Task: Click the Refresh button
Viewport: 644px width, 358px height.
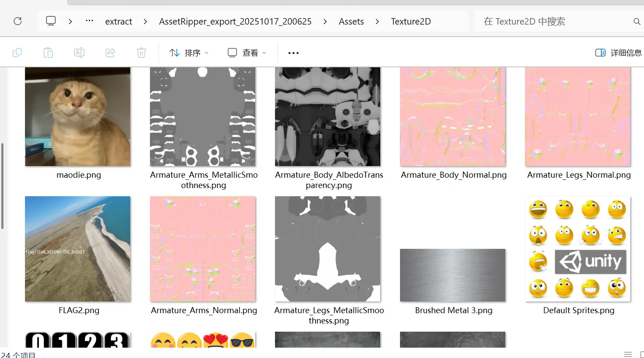Action: (18, 21)
